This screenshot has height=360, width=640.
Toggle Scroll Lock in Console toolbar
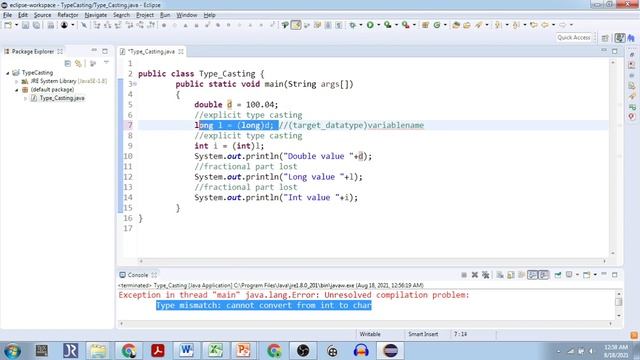point(511,275)
